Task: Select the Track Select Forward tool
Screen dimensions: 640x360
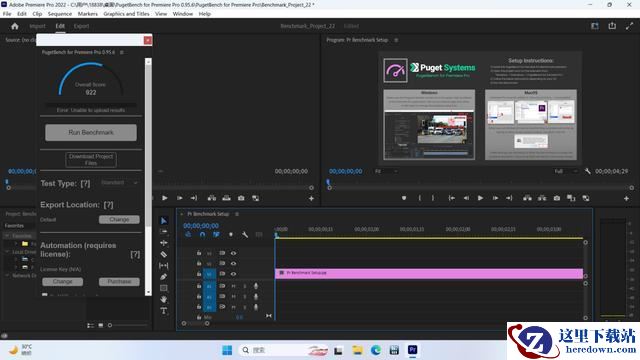Action: click(x=164, y=231)
